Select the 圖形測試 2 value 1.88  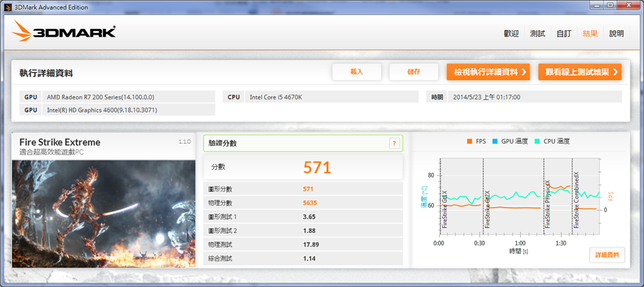[309, 231]
